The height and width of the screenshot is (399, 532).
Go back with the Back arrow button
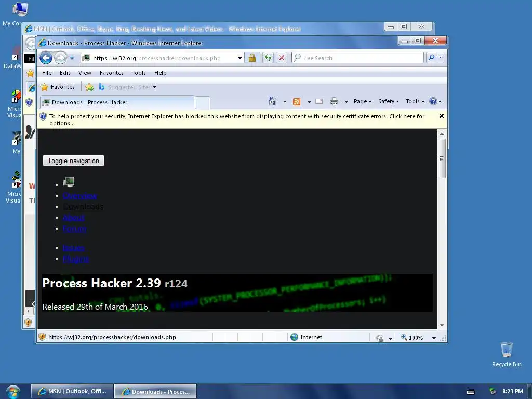[x=46, y=58]
